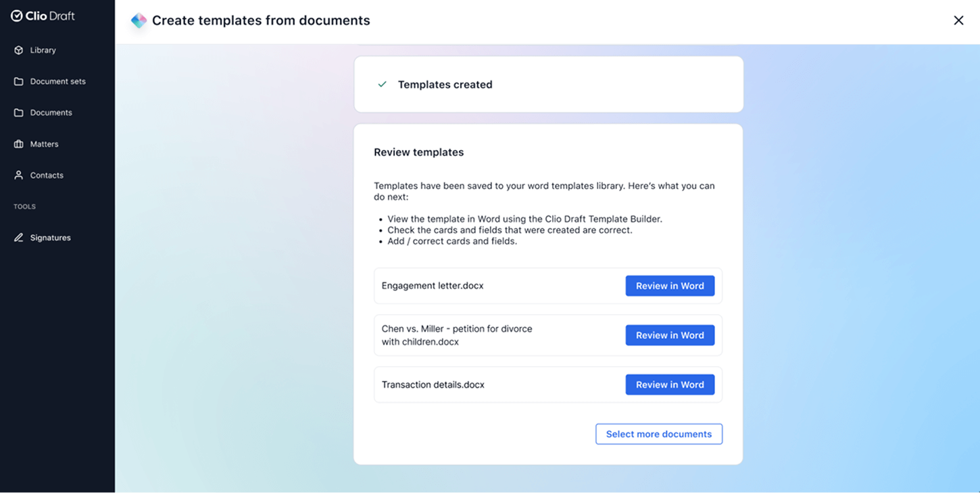The height and width of the screenshot is (493, 980).
Task: Select the Signatures pen icon under Tools
Action: point(17,237)
